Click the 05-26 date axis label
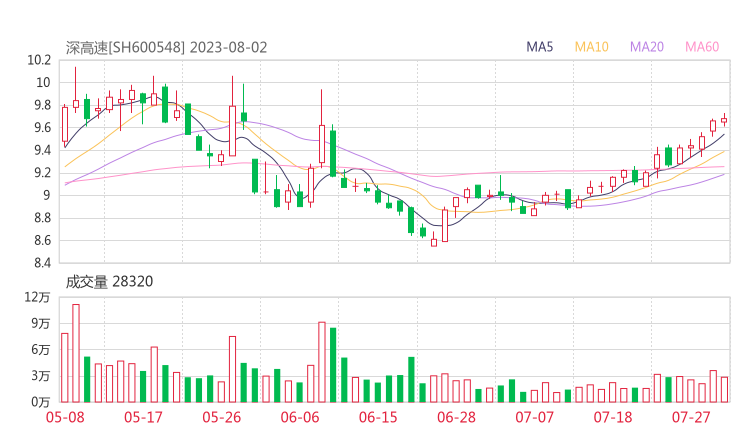 [x=222, y=417]
